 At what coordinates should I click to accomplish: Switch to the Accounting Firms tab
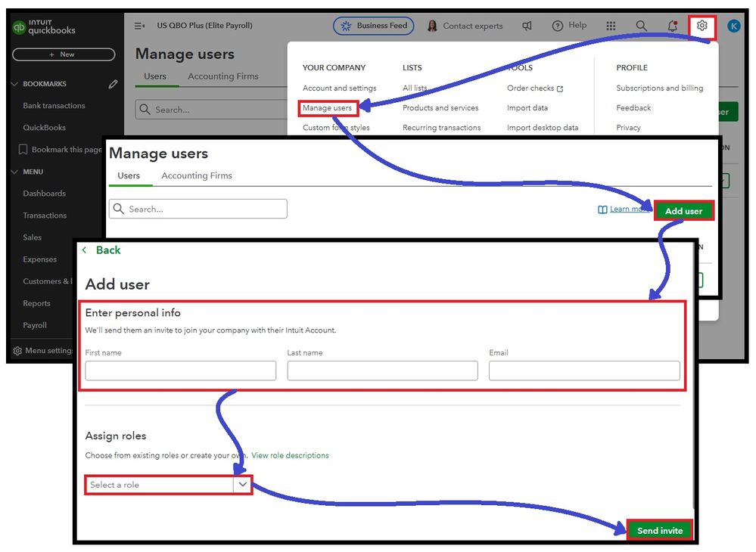(x=197, y=176)
